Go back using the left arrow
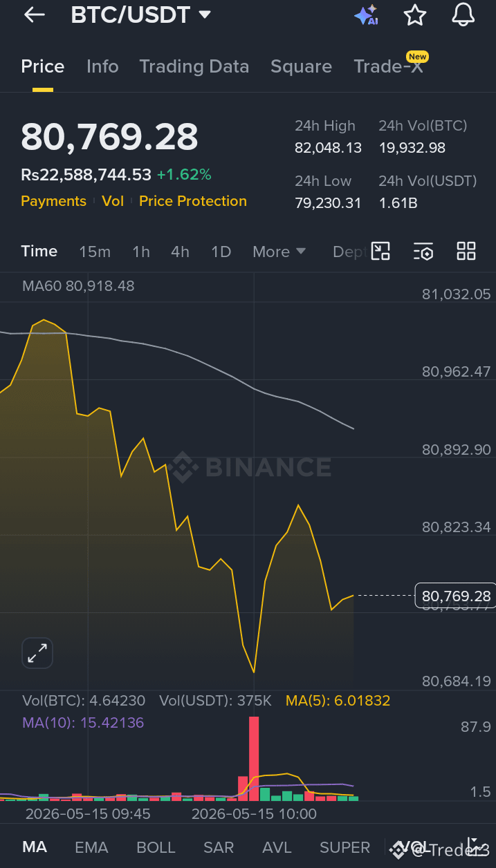This screenshot has height=868, width=496. tap(34, 15)
